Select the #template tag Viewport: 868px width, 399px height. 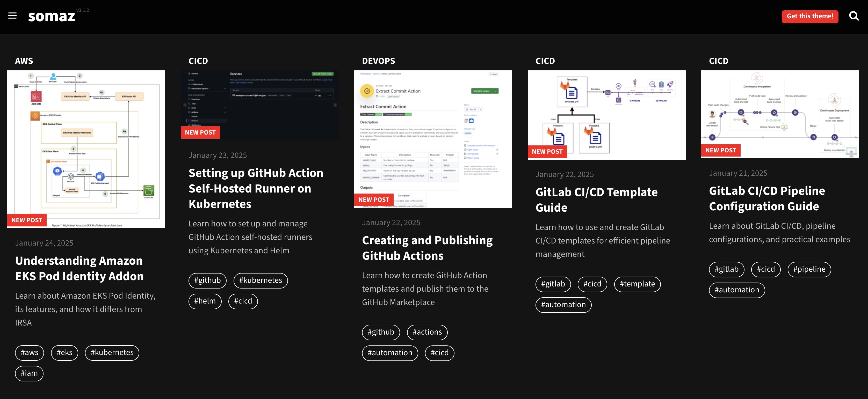point(637,284)
